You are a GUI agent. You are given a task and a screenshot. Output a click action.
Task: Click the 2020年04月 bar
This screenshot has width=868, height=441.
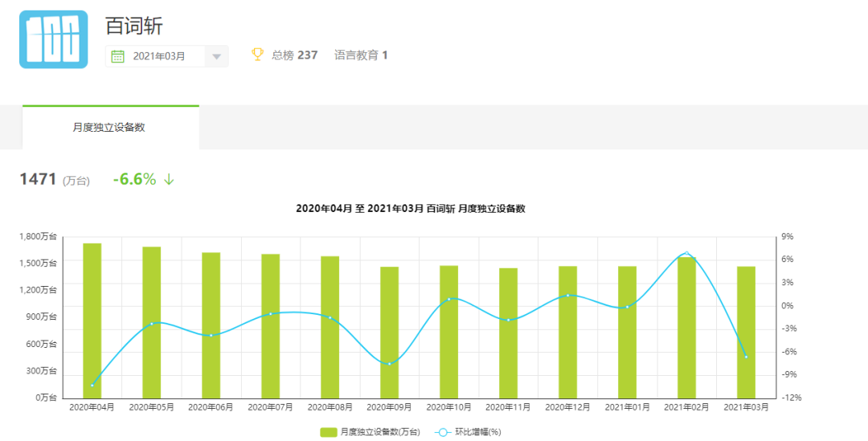[x=92, y=321]
